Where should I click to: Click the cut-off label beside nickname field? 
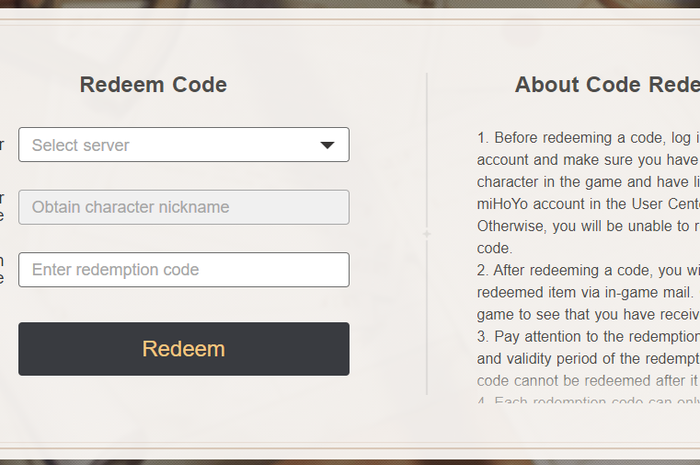pyautogui.click(x=2, y=207)
